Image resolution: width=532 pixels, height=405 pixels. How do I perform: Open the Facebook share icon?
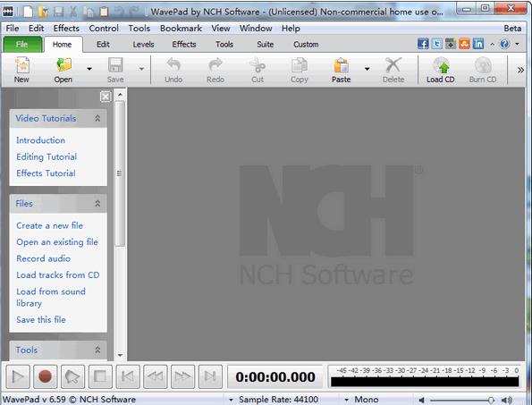point(423,44)
